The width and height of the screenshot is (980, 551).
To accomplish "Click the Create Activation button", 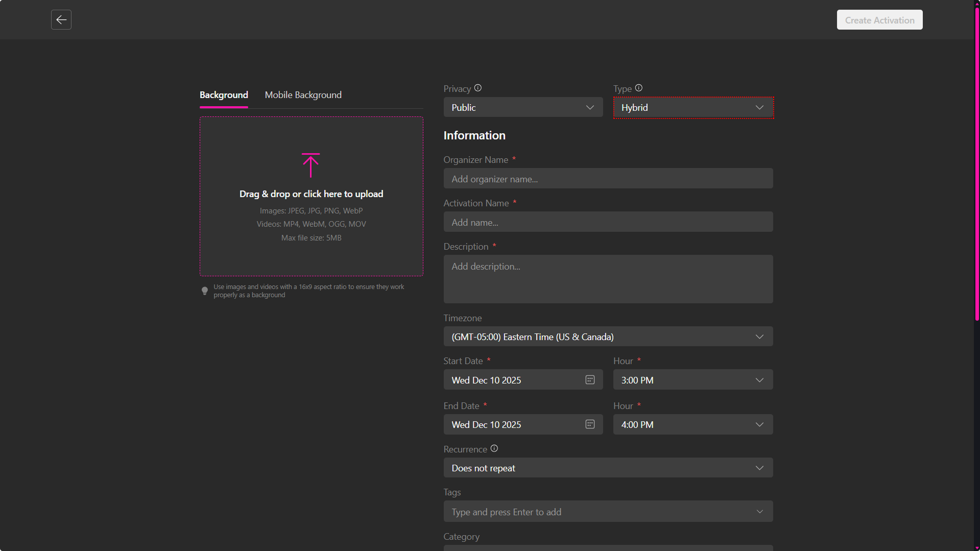I will 879,20.
